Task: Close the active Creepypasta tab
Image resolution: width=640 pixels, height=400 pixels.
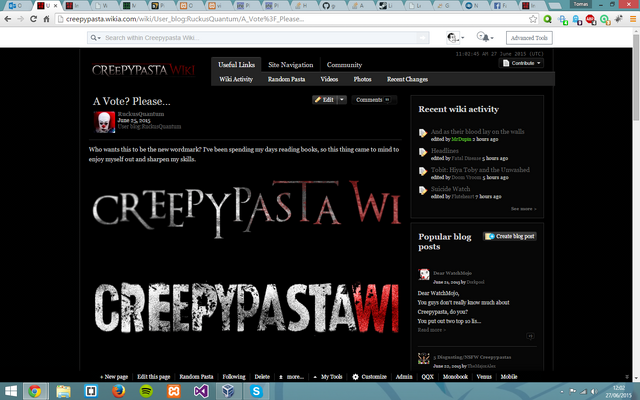Action: [56, 6]
